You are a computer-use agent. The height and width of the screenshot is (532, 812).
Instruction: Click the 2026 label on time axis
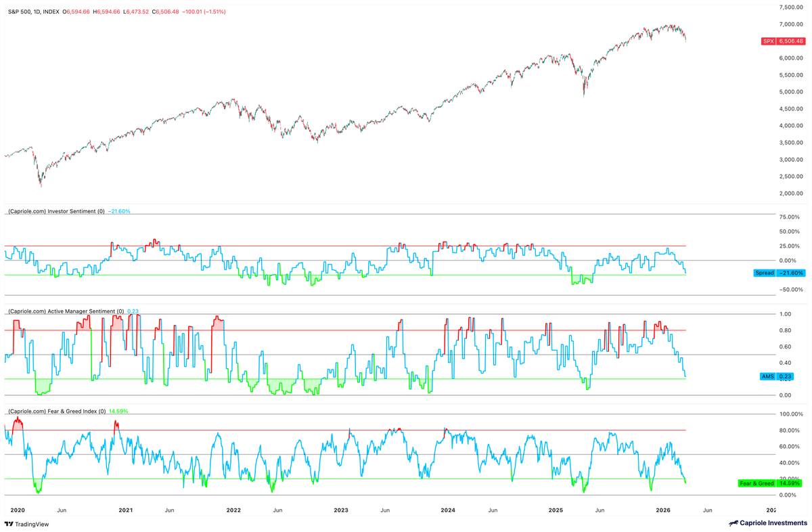click(663, 510)
